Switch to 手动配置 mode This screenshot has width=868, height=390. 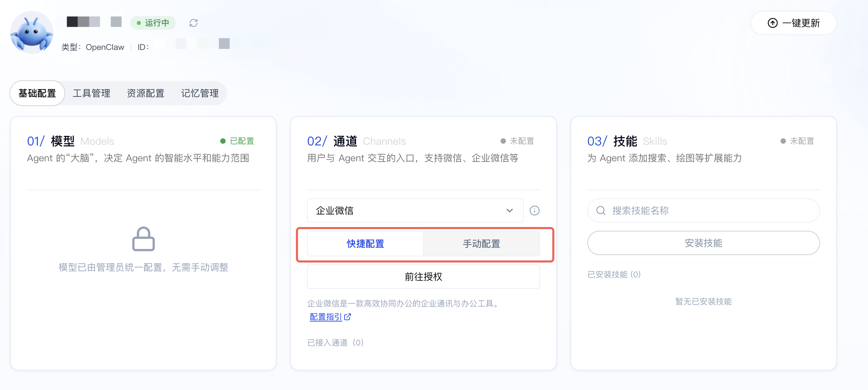click(481, 244)
